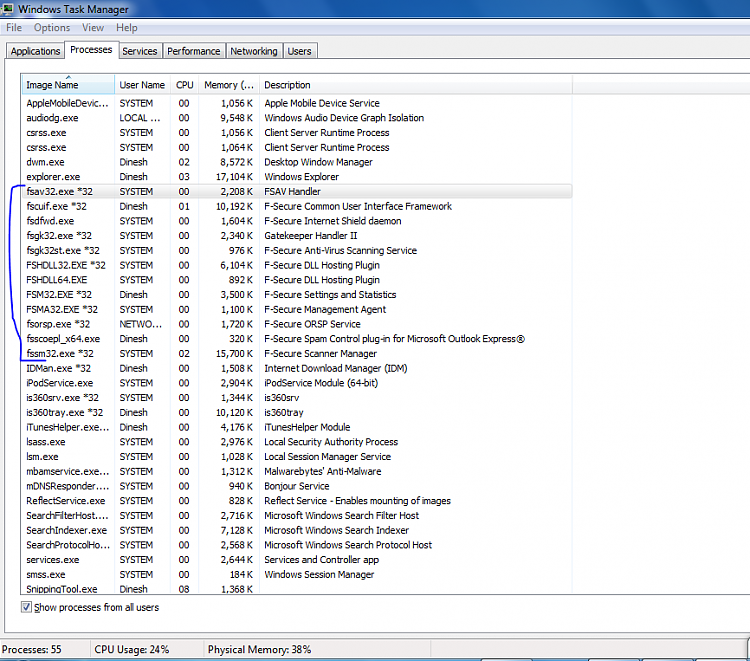The width and height of the screenshot is (750, 661).
Task: Sort by Image Name column header
Action: click(68, 85)
